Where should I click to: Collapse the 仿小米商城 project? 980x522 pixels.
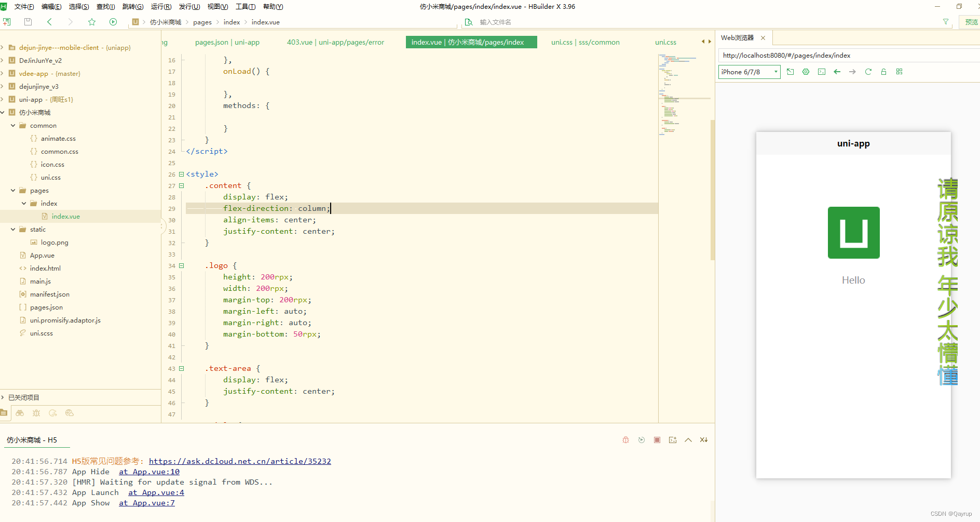[x=3, y=113]
